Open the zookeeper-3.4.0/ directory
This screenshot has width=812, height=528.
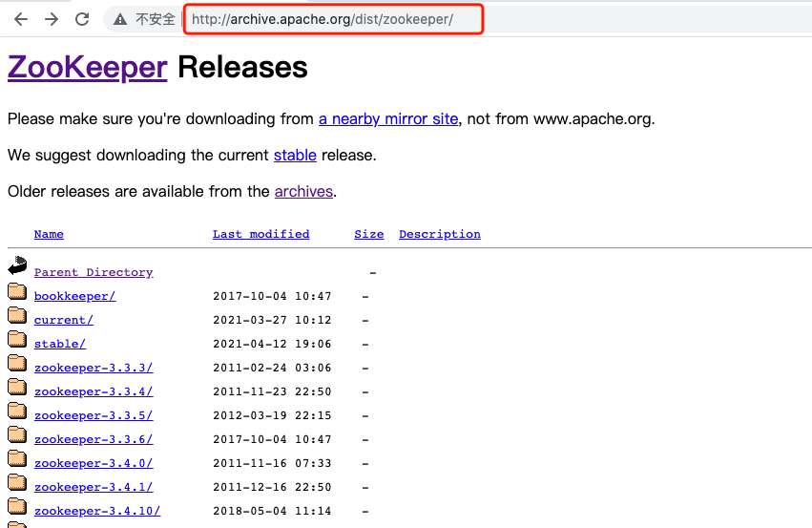click(x=94, y=463)
